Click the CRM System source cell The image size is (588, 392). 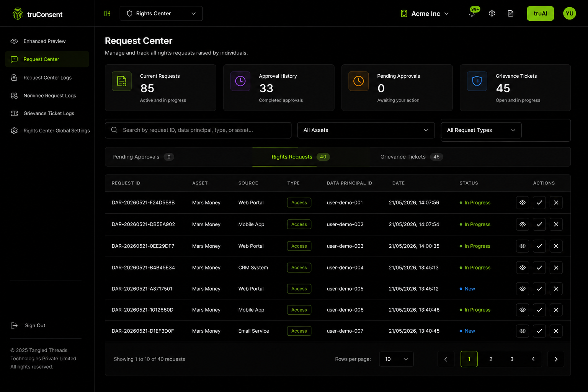[253, 268]
